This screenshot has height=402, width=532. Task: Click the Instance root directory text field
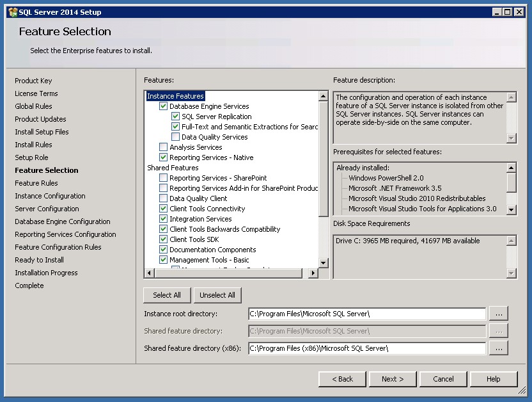tap(366, 314)
